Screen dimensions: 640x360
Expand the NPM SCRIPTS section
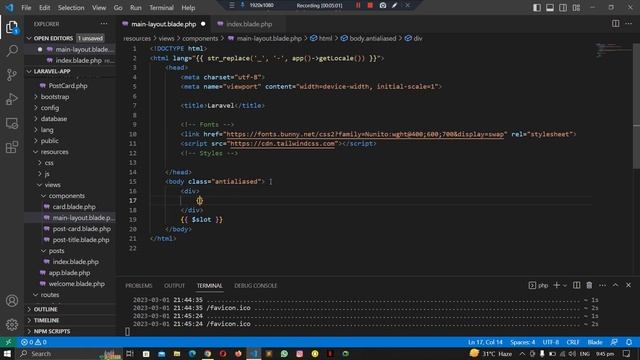coord(52,331)
